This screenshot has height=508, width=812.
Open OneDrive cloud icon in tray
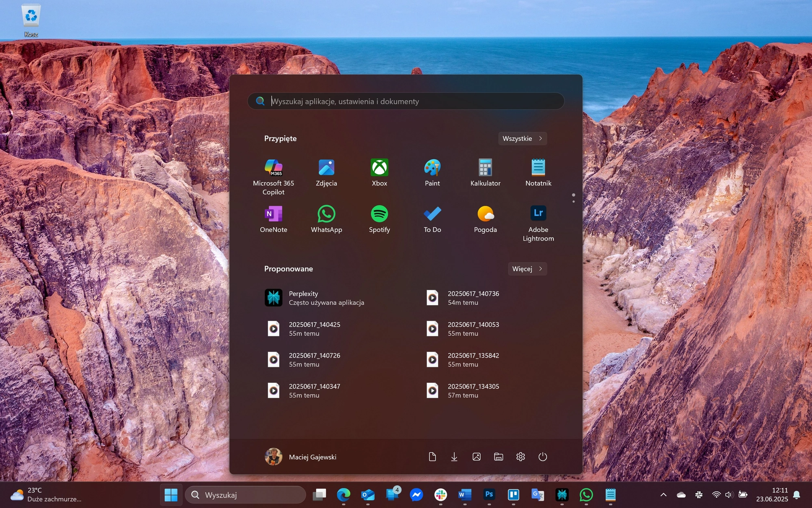[x=681, y=495]
